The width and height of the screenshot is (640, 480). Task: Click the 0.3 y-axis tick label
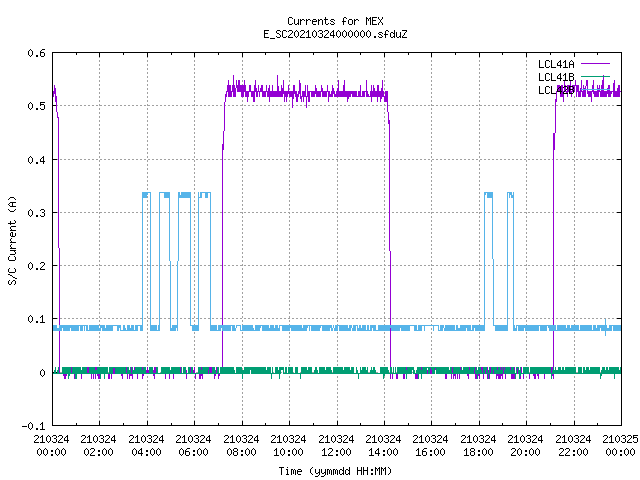tap(36, 213)
